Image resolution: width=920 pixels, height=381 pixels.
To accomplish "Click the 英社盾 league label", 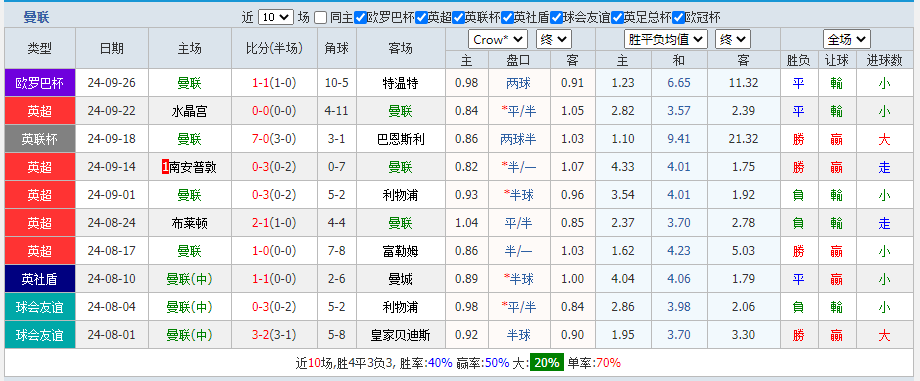I will click(40, 279).
